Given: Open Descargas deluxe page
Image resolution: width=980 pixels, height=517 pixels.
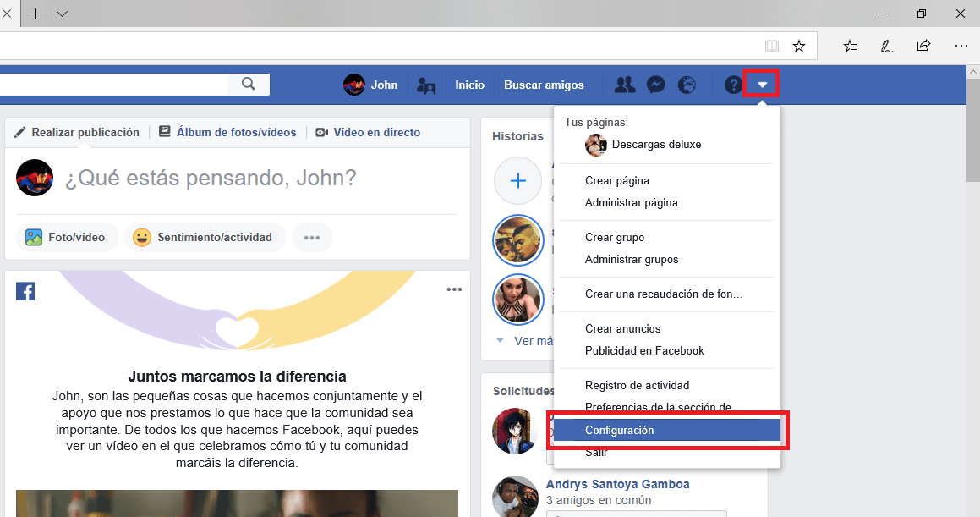Looking at the screenshot, I should (656, 145).
